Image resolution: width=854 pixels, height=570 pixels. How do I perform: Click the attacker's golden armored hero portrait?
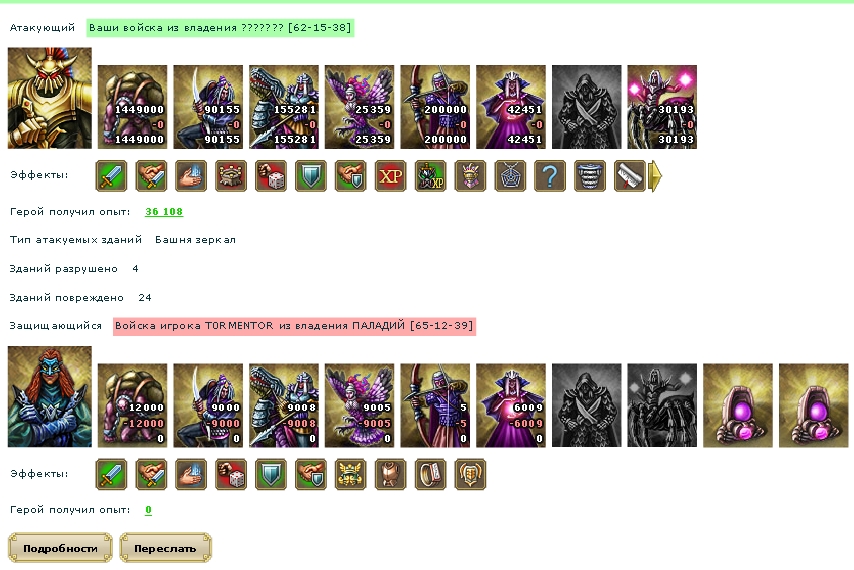click(50, 98)
